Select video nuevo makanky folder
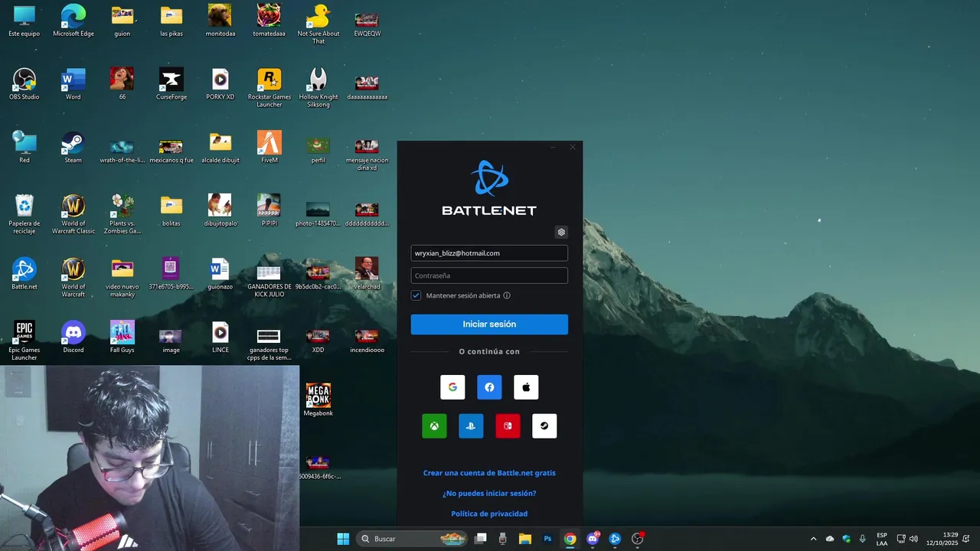 coord(122,278)
